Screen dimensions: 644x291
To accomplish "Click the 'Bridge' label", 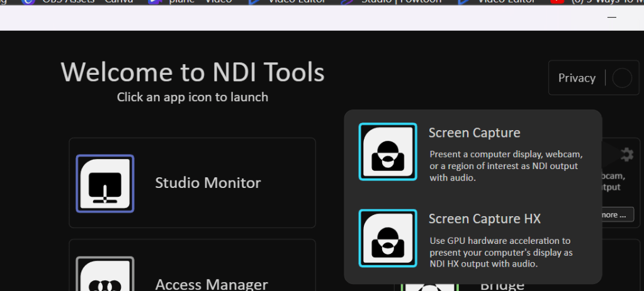I will 502,286.
